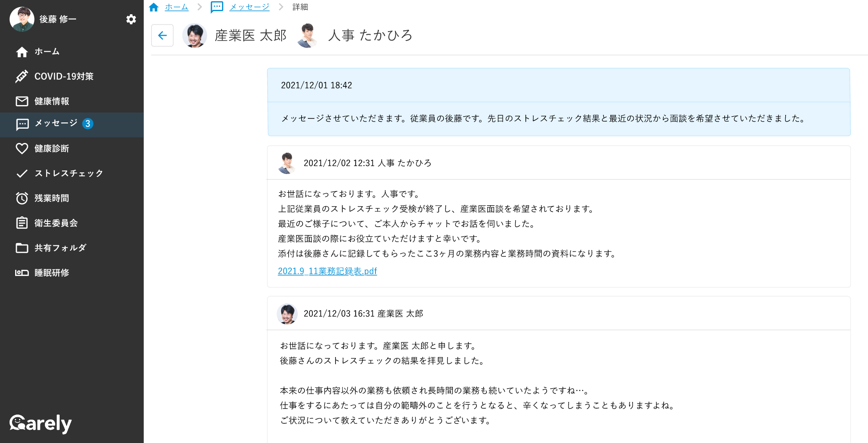Select ホーム in the sidebar
The width and height of the screenshot is (868, 443).
click(47, 52)
